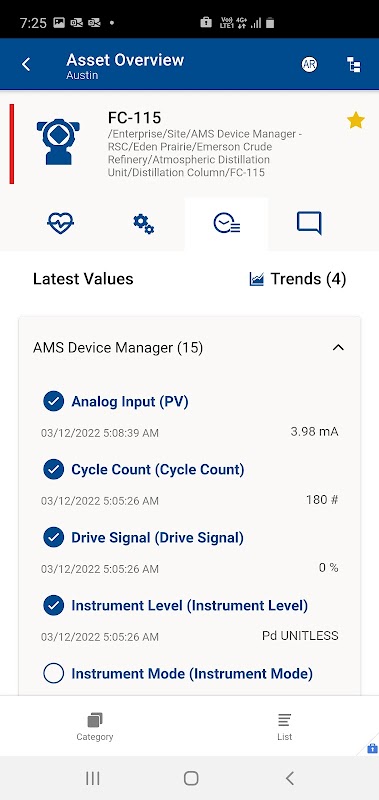Image resolution: width=379 pixels, height=800 pixels.
Task: Tap the Android home button
Action: (x=191, y=778)
